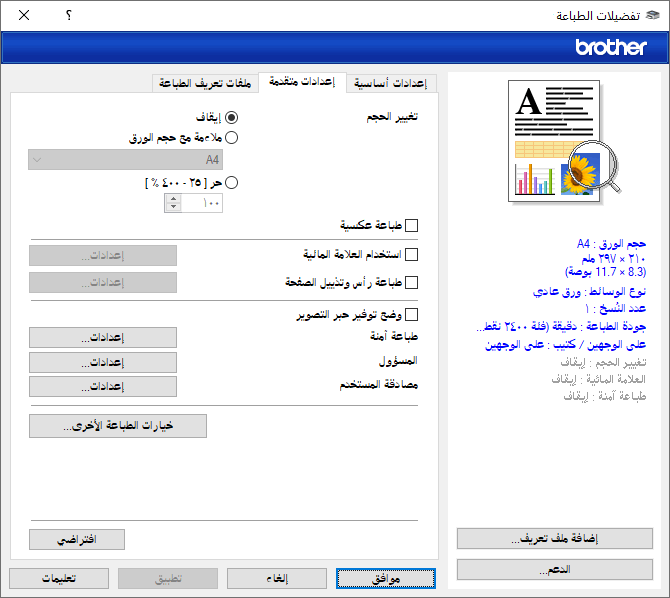Enable وضع توفير حبر التصوير checkbox
This screenshot has width=670, height=598.
[411, 314]
